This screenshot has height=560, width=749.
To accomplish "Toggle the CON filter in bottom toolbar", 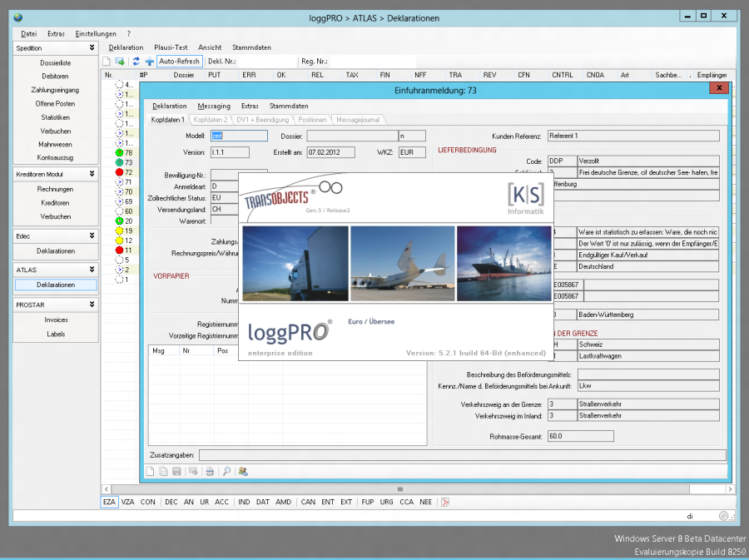I will coord(147,502).
